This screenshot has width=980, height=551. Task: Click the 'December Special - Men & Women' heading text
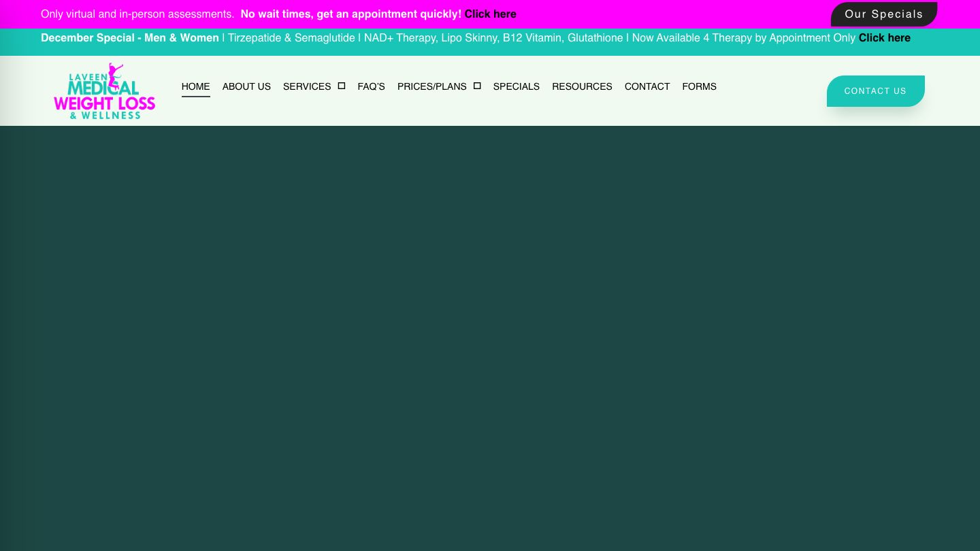click(x=129, y=38)
